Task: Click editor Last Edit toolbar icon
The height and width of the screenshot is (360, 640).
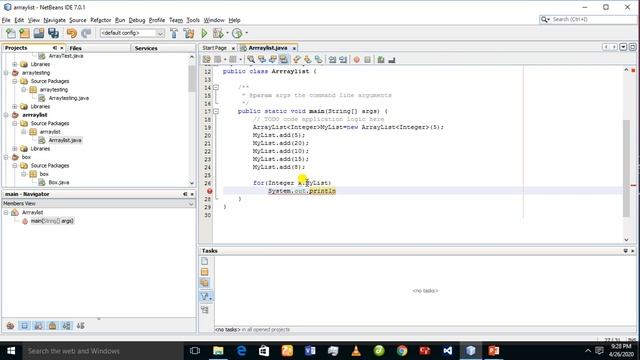Action: click(207, 60)
